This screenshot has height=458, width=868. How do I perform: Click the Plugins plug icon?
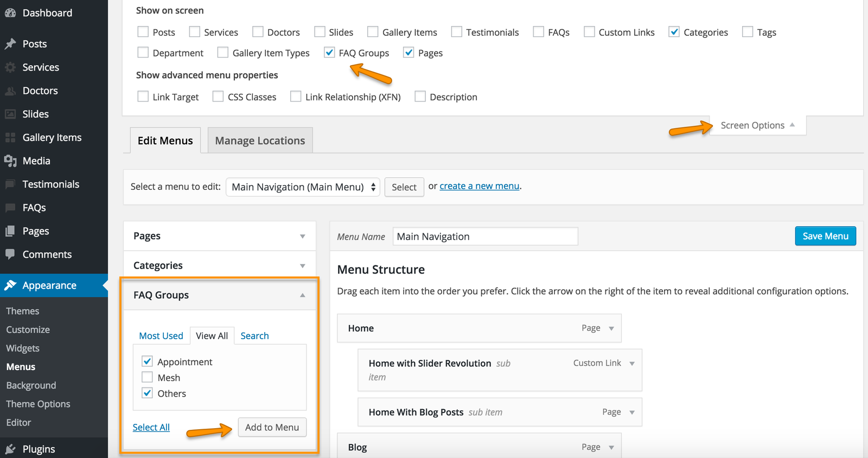10,449
